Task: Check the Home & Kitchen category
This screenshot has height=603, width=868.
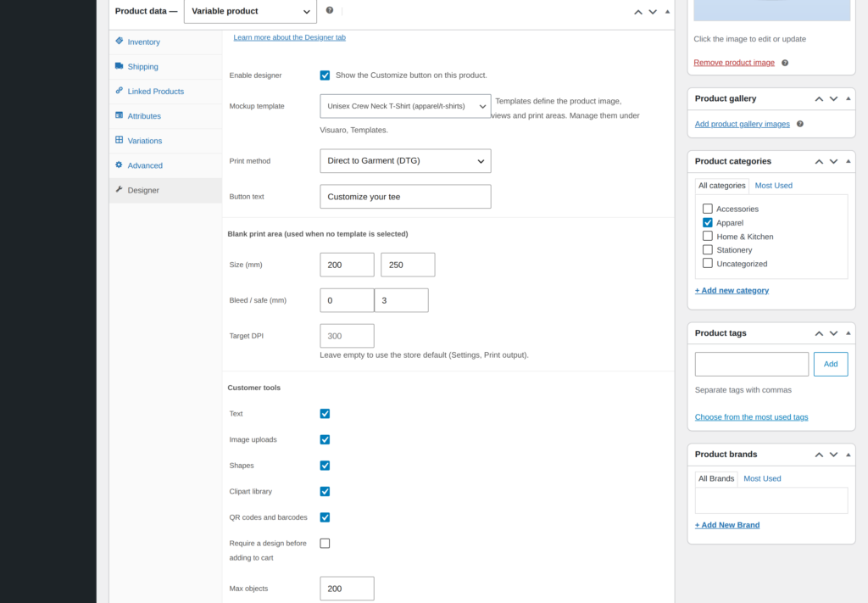Action: [708, 236]
